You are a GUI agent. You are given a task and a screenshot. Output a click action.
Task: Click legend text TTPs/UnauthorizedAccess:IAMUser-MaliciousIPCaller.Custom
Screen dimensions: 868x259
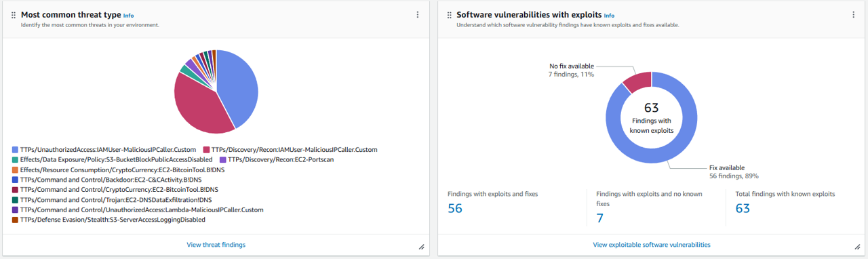tap(108, 149)
